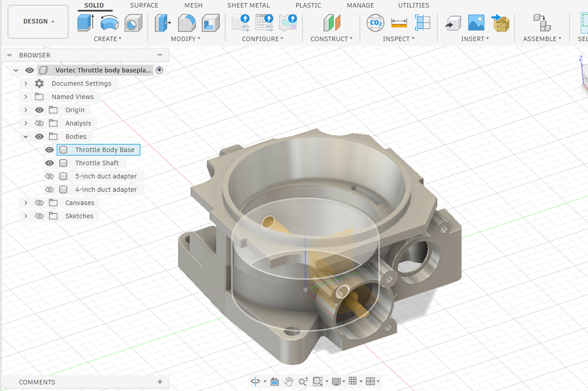Screen dimensions: 588x391
Task: Select the Extrude tool icon
Action: click(86, 23)
